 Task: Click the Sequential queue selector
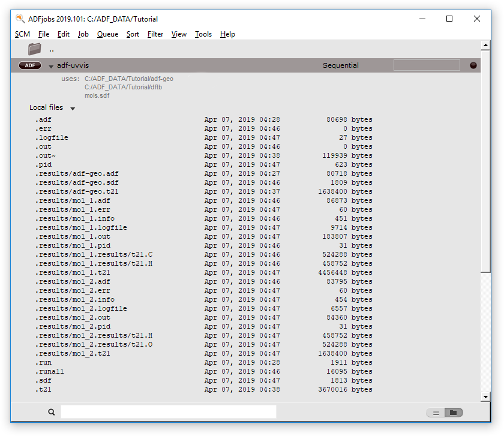[x=340, y=65]
